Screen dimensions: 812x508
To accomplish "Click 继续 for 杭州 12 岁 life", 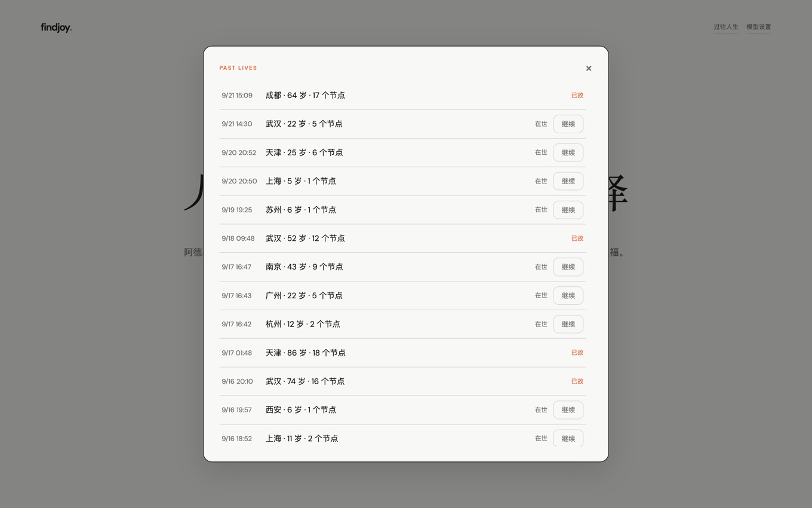I will pos(568,324).
